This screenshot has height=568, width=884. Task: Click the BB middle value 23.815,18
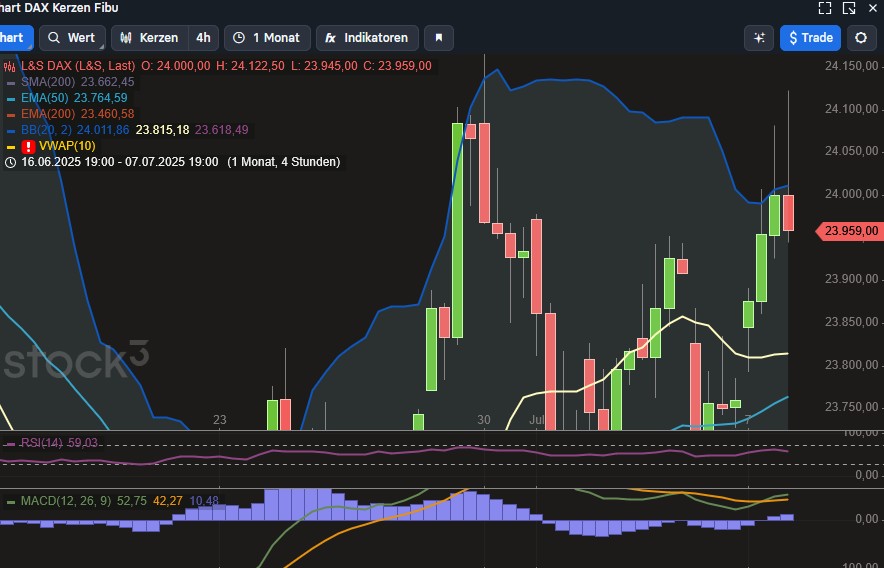[162, 130]
